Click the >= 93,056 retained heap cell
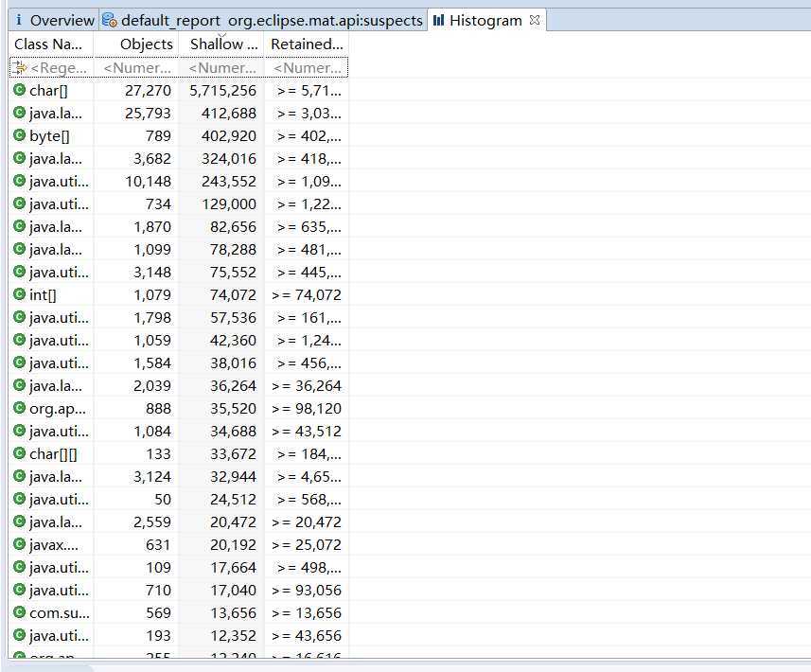811x672 pixels. [307, 591]
